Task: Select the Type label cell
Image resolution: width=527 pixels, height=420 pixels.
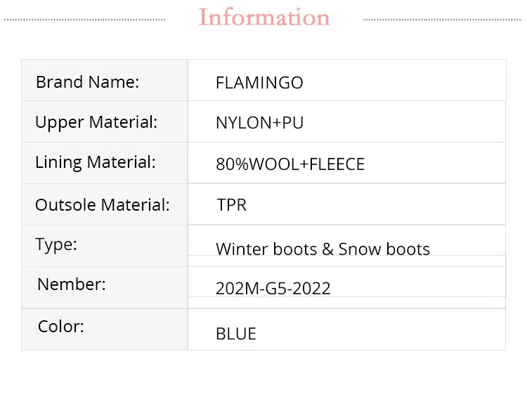Action: tap(105, 246)
